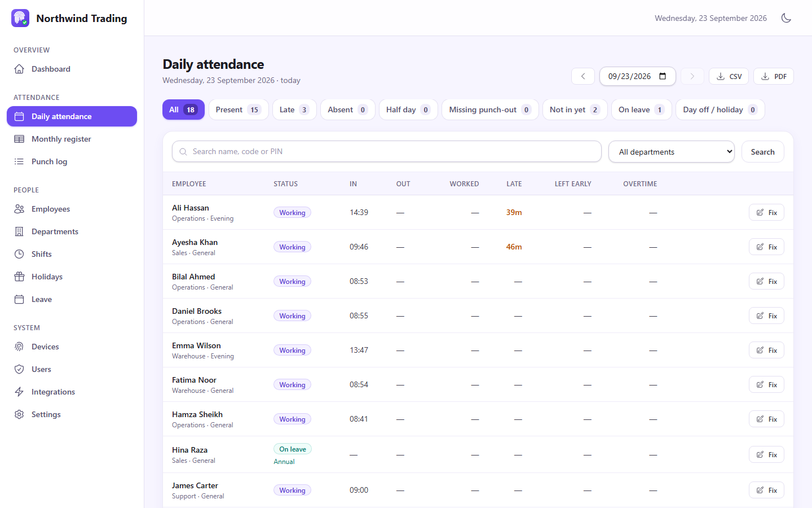
Task: Open Devices fingerprint icon in sidebar
Action: (19, 347)
